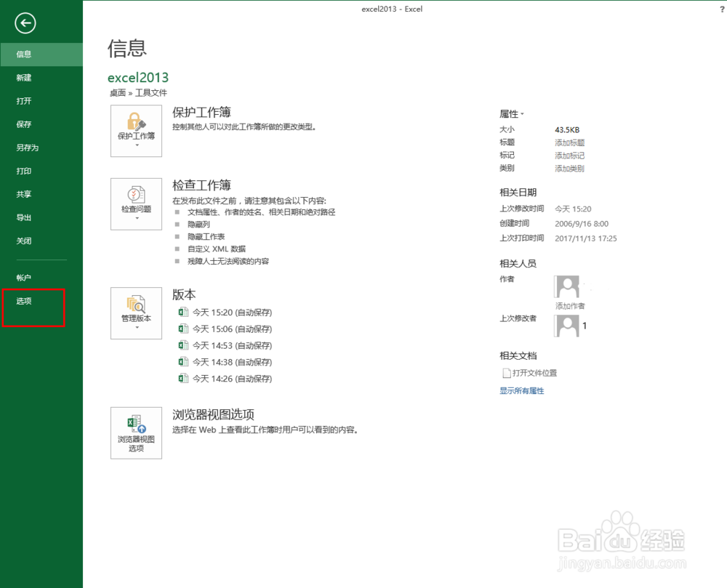Click the 打开文件位置 link
The image size is (727, 588).
tap(534, 373)
